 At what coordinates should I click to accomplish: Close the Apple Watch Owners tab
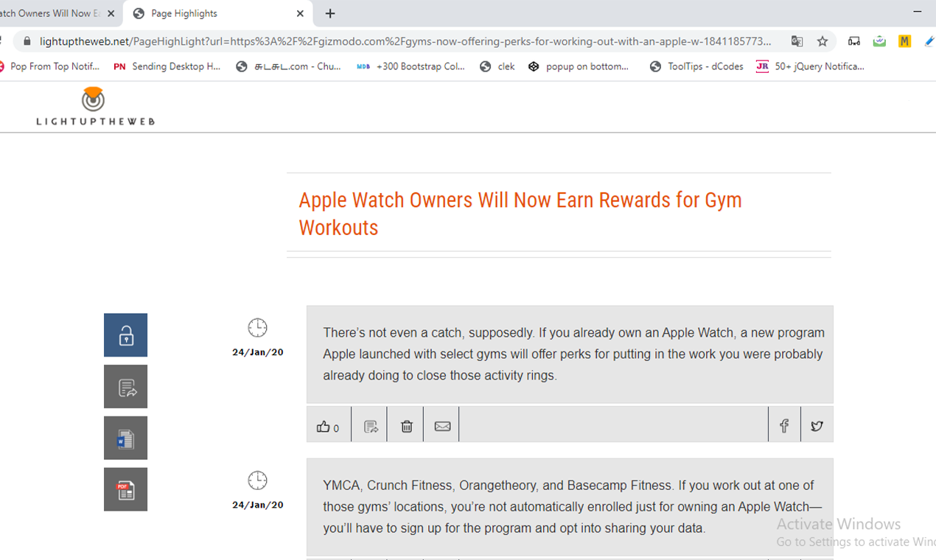tap(111, 13)
